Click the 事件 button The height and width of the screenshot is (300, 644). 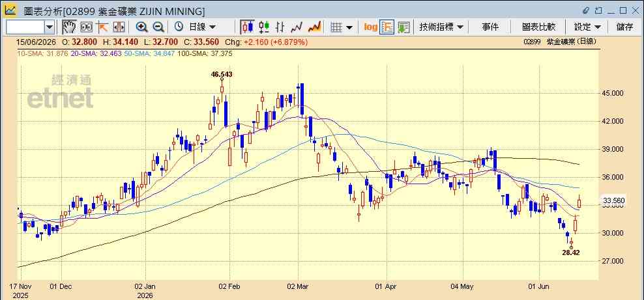pyautogui.click(x=490, y=27)
